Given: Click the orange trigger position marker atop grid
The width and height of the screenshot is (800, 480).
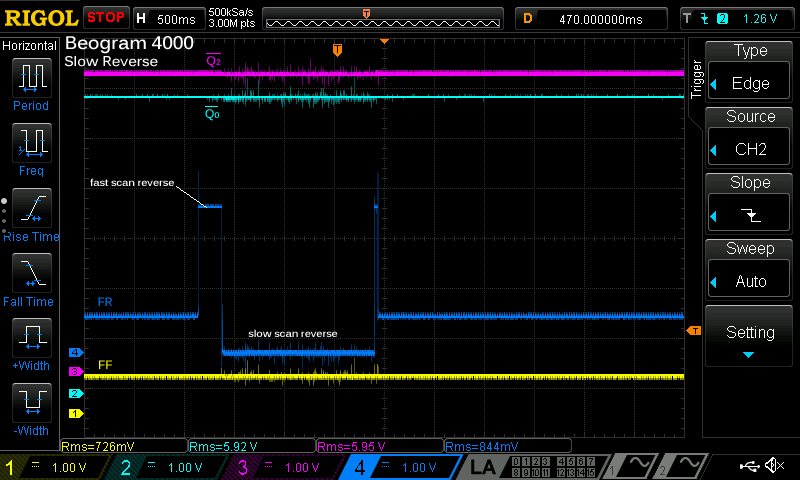Looking at the screenshot, I should [x=337, y=49].
